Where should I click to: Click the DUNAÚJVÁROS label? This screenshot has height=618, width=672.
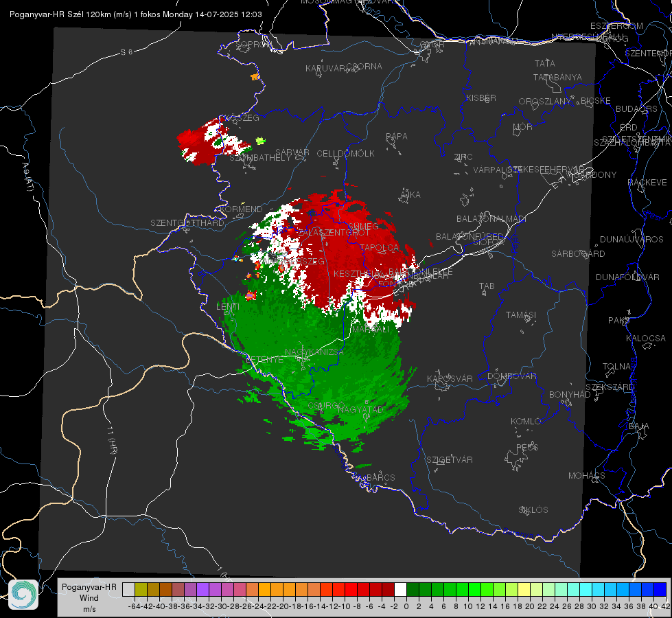coord(632,240)
